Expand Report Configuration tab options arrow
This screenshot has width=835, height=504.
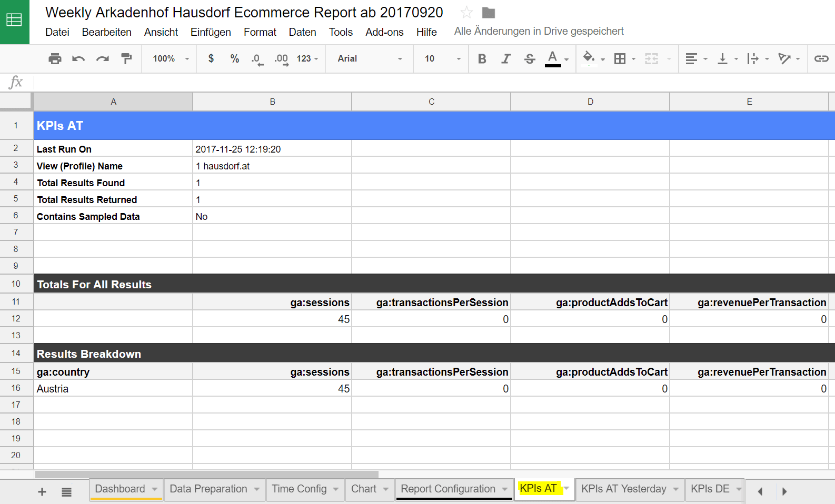point(505,489)
